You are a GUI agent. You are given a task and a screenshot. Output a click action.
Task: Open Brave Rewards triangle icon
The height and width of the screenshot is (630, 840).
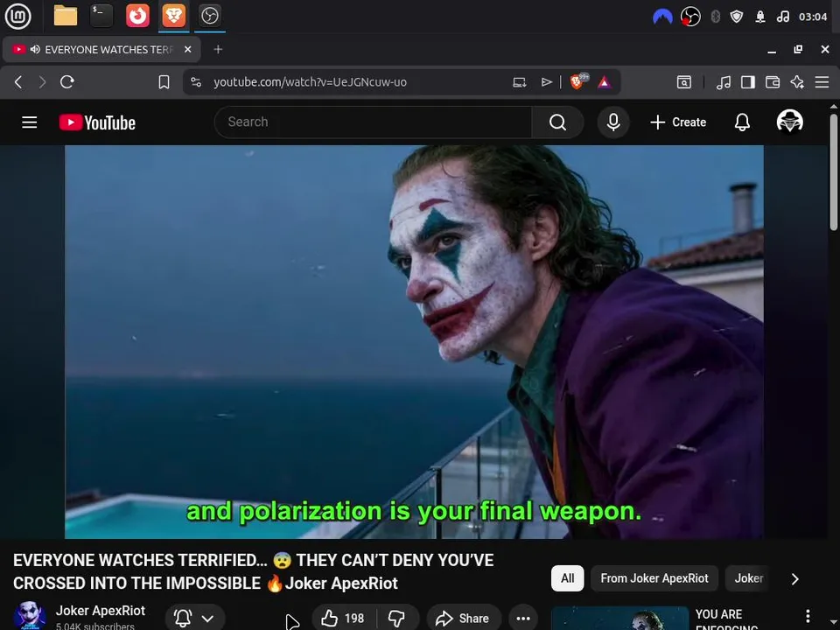[605, 82]
